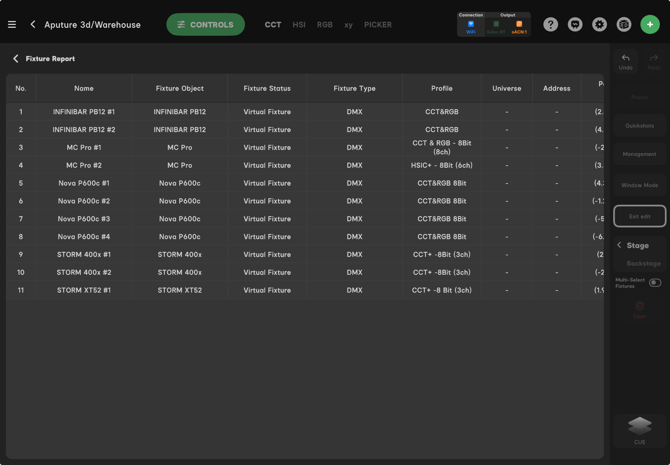Open the settings gear icon
Screen dimensions: 670x465
pyautogui.click(x=599, y=25)
